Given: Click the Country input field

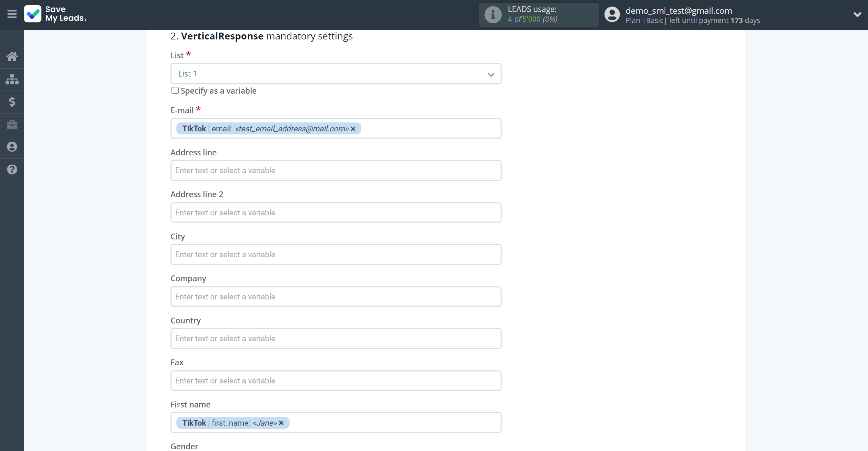Looking at the screenshot, I should pos(336,339).
